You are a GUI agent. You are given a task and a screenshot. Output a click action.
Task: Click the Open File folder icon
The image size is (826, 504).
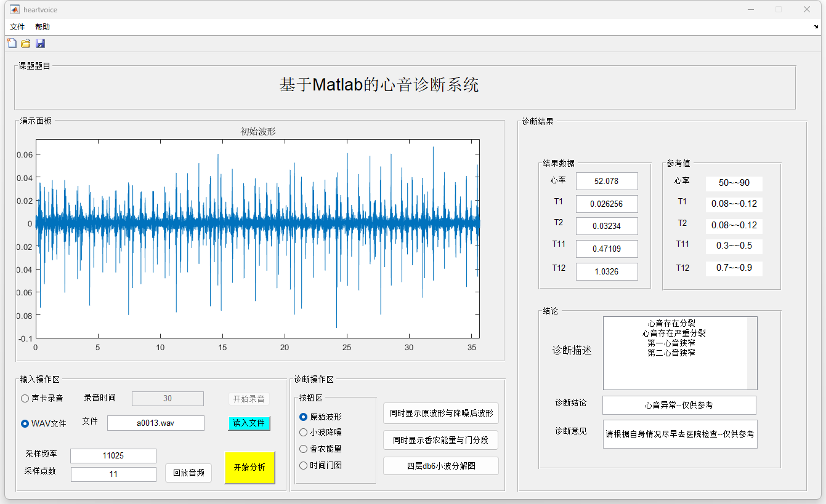[x=26, y=43]
